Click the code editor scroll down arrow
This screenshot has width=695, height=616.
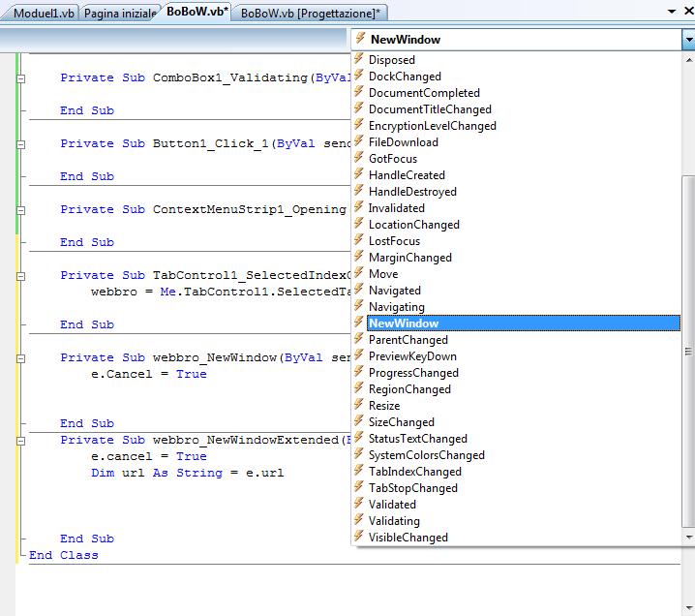point(689,608)
